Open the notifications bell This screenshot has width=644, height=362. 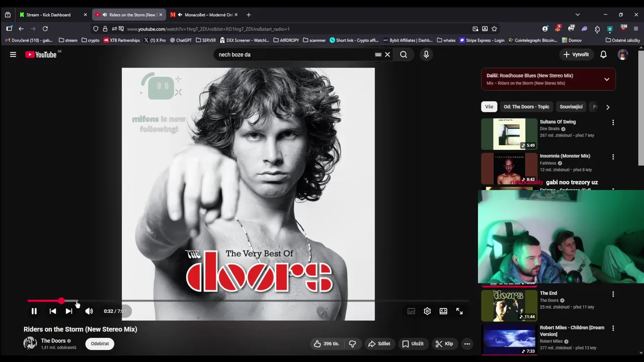[x=603, y=54]
